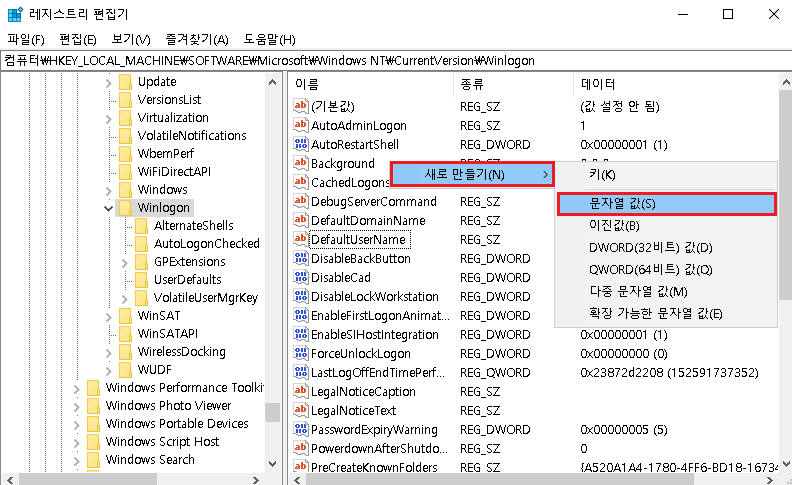This screenshot has height=485, width=792.
Task: Open the 파일(F) menu
Action: [x=25, y=39]
